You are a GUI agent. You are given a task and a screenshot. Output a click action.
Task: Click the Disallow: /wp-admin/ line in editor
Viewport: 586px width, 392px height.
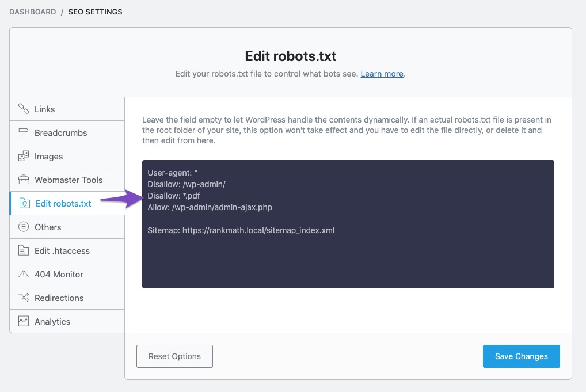tap(187, 184)
